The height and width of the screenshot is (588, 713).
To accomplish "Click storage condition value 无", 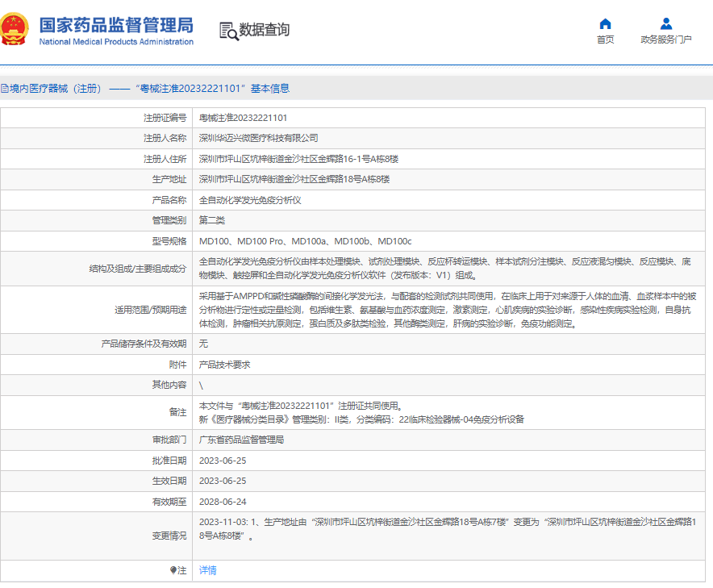I will click(203, 344).
